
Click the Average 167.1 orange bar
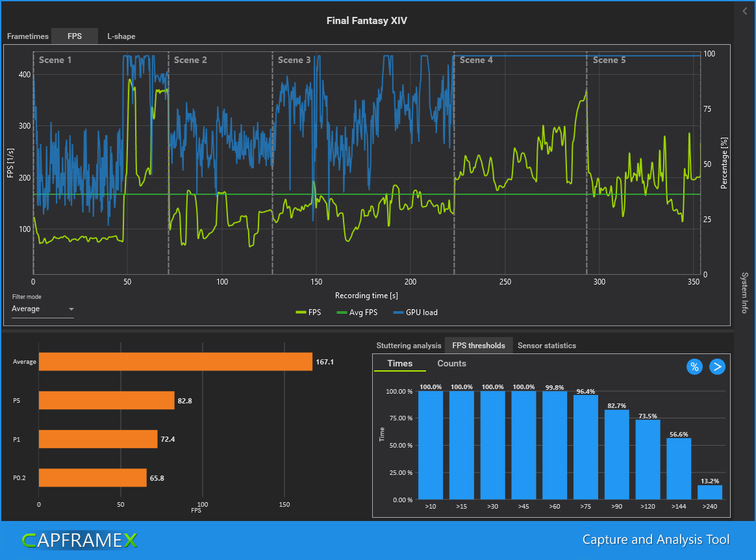pyautogui.click(x=175, y=362)
